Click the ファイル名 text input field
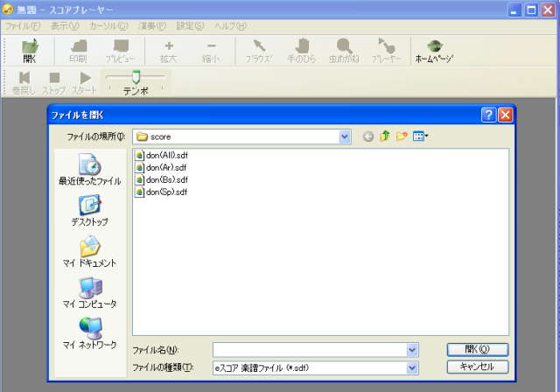Image resolution: width=560 pixels, height=392 pixels. (x=308, y=350)
